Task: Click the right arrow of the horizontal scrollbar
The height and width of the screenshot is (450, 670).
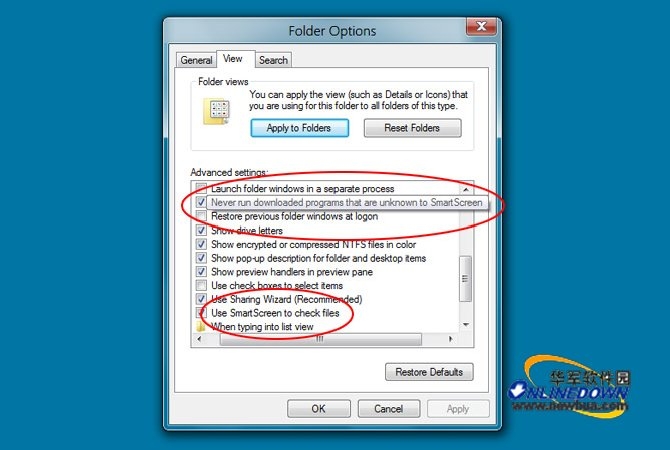Action: coord(450,339)
